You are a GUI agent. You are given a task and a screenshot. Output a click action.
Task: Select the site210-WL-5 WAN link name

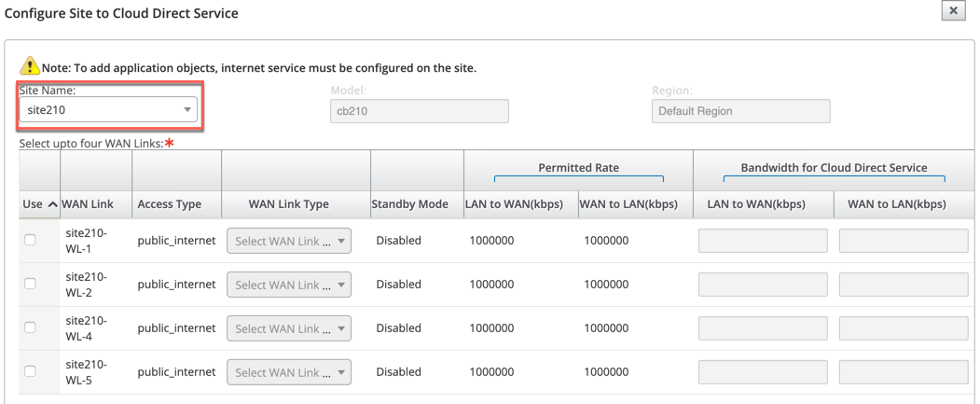86,371
